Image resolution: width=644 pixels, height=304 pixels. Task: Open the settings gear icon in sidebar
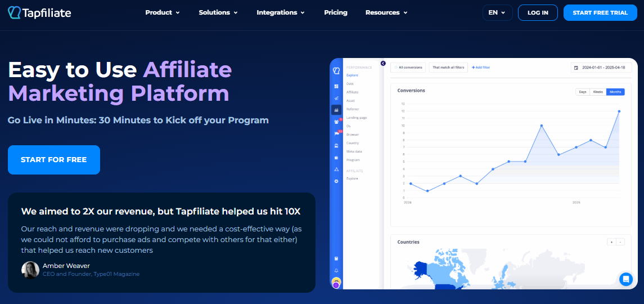coord(336,181)
